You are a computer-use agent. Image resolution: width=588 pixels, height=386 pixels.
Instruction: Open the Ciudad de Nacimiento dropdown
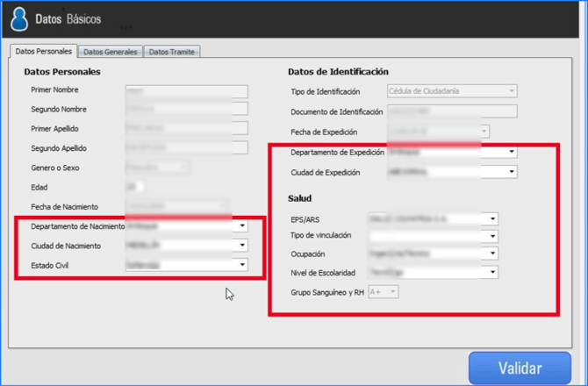tap(242, 246)
